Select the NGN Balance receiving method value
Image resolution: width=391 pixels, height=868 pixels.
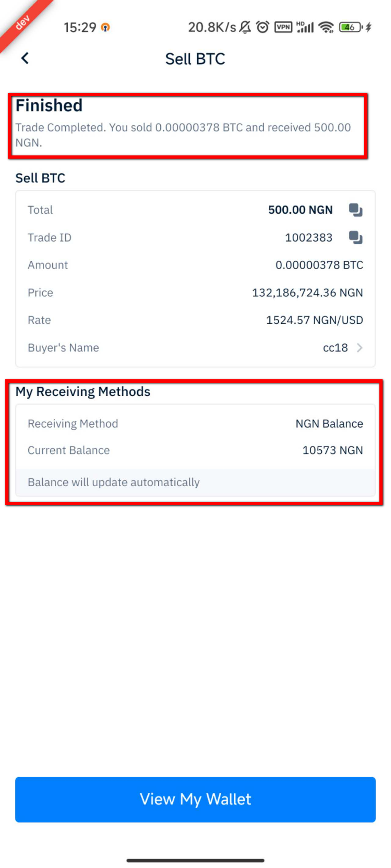click(x=329, y=424)
